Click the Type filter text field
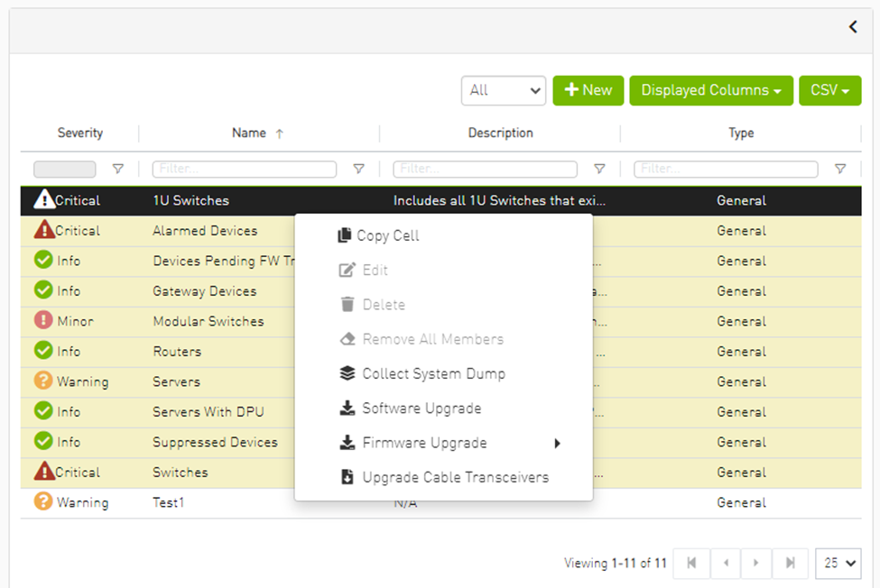The image size is (880, 588). point(726,169)
